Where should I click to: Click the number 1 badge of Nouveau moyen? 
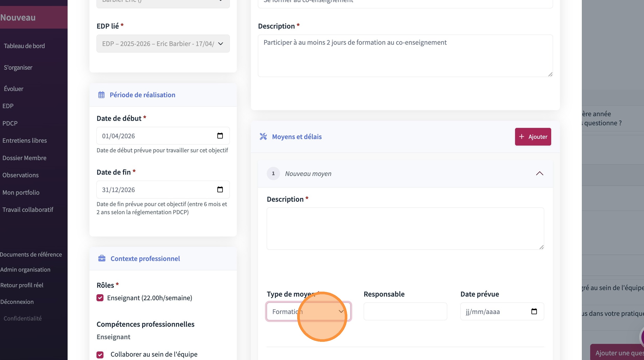[273, 173]
